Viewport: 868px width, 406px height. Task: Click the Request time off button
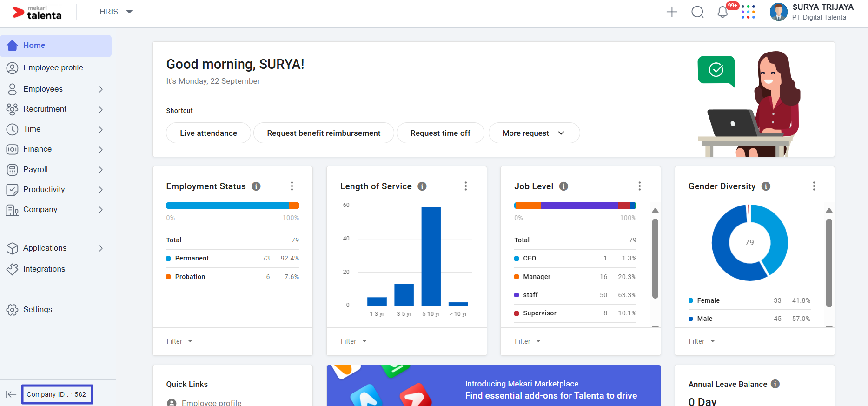440,133
